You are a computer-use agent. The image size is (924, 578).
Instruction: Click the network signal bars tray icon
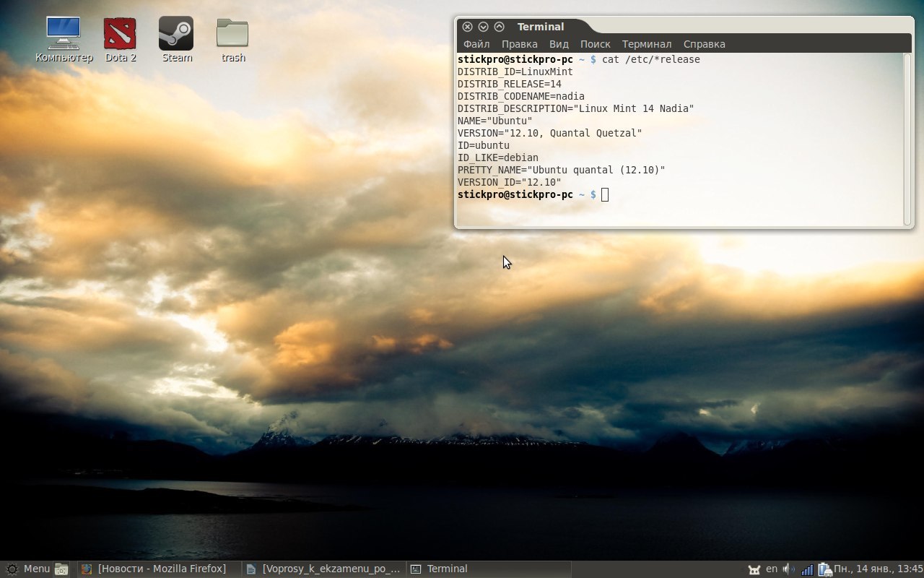807,569
